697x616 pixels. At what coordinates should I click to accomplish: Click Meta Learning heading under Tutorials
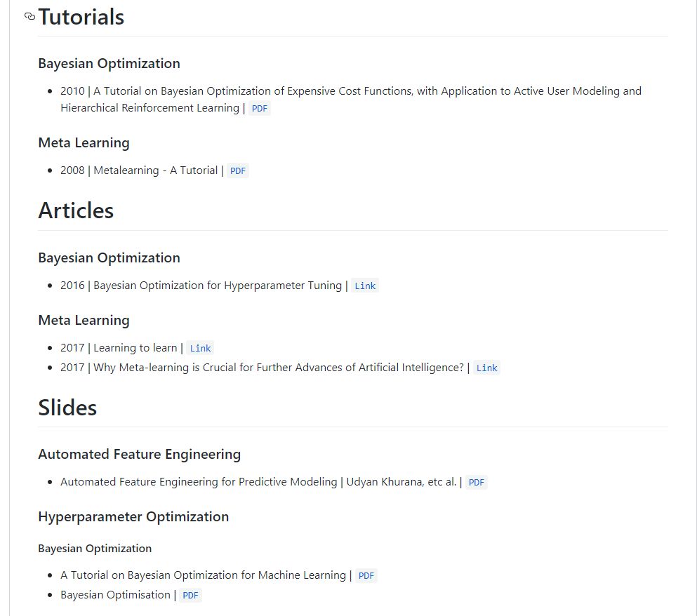pyautogui.click(x=84, y=142)
